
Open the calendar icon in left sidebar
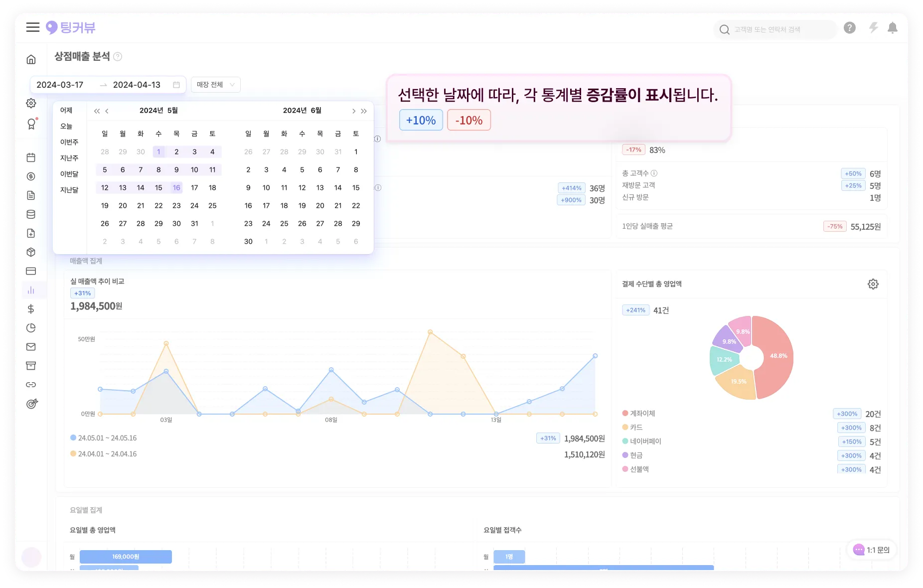31,157
